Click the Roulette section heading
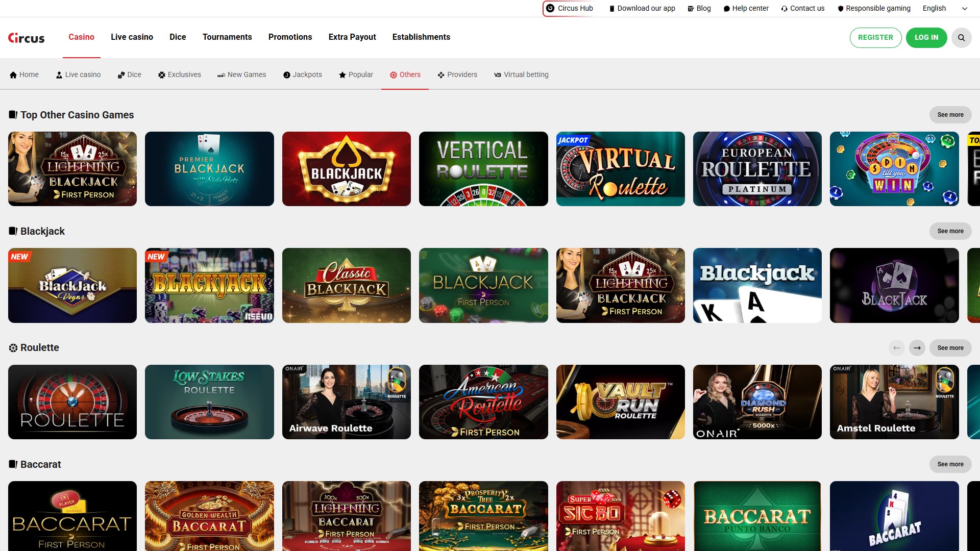 pyautogui.click(x=40, y=348)
